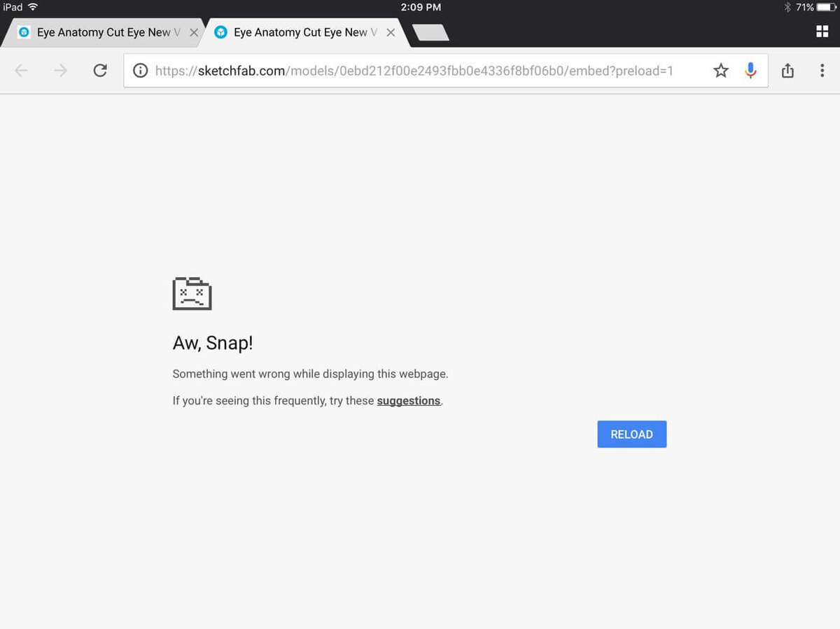Open the suggestions link
Viewport: 840px width, 629px height.
[x=409, y=400]
